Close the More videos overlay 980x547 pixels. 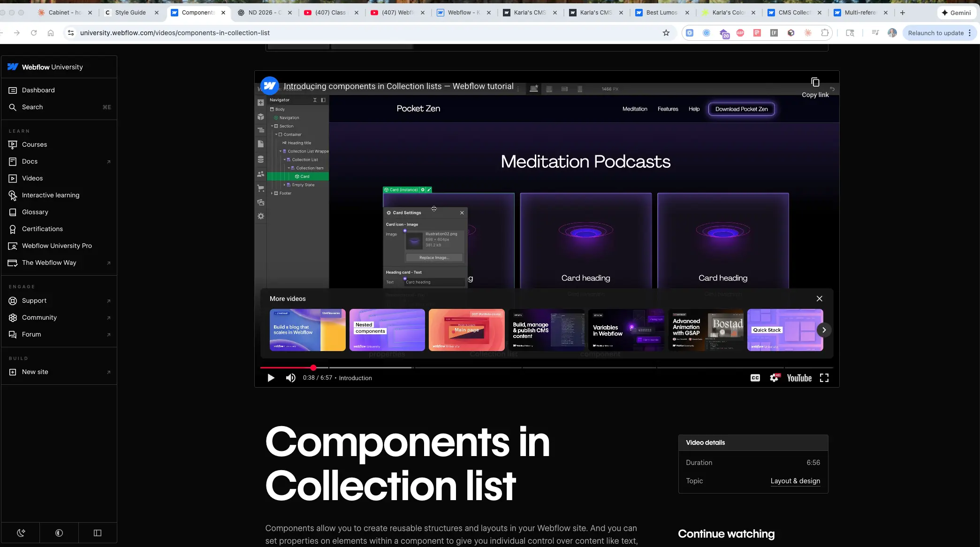pos(819,299)
